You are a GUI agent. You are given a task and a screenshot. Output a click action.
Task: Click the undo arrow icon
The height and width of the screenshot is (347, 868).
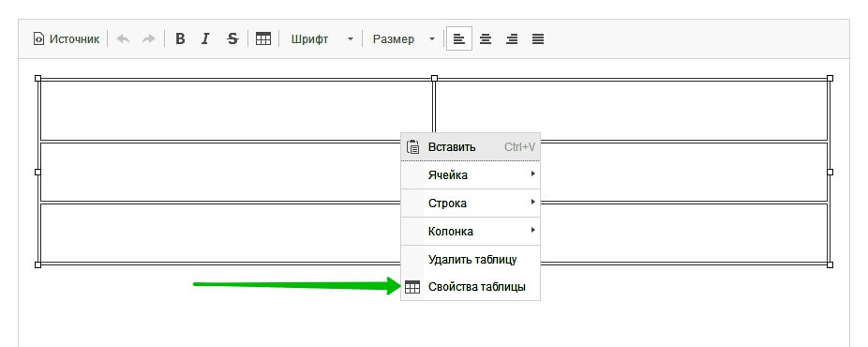point(123,39)
